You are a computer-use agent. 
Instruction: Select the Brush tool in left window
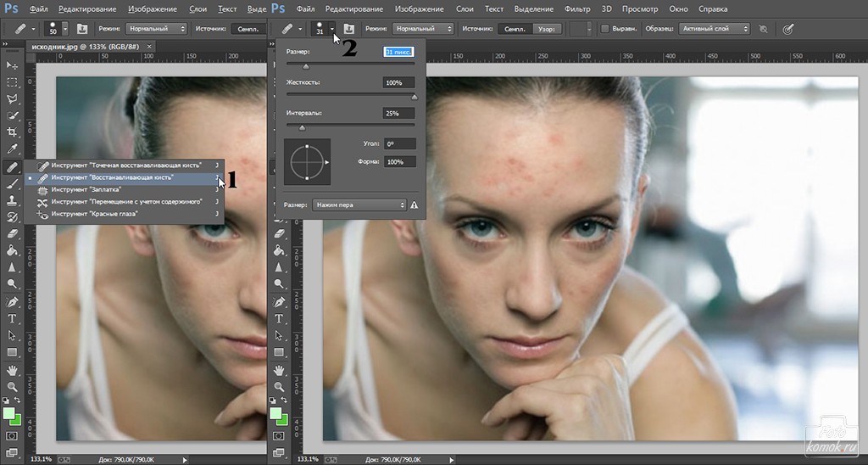click(x=12, y=183)
